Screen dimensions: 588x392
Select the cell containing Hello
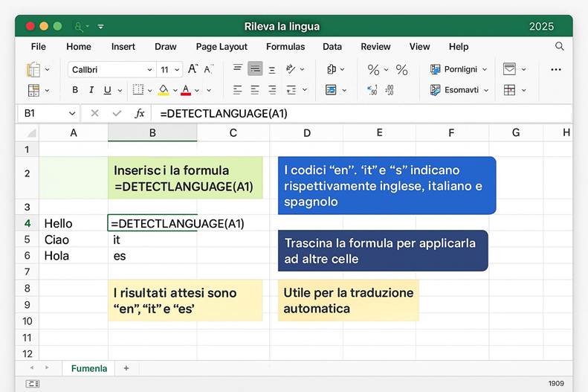point(74,223)
